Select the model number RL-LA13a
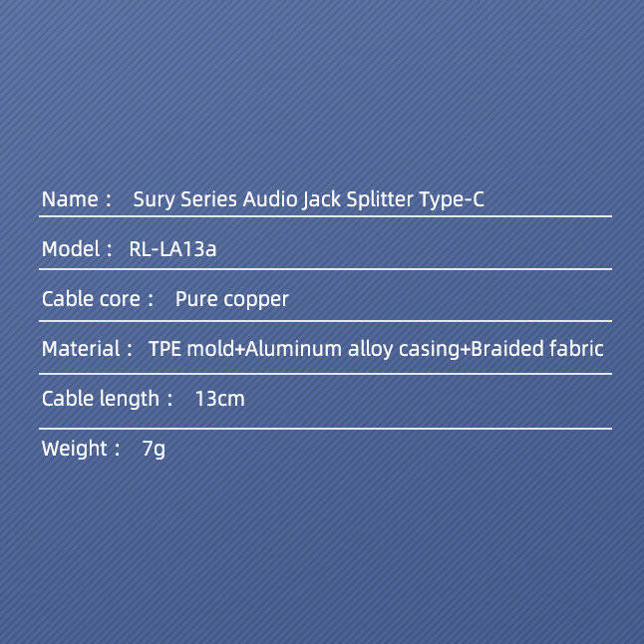This screenshot has width=644, height=644. tap(172, 249)
